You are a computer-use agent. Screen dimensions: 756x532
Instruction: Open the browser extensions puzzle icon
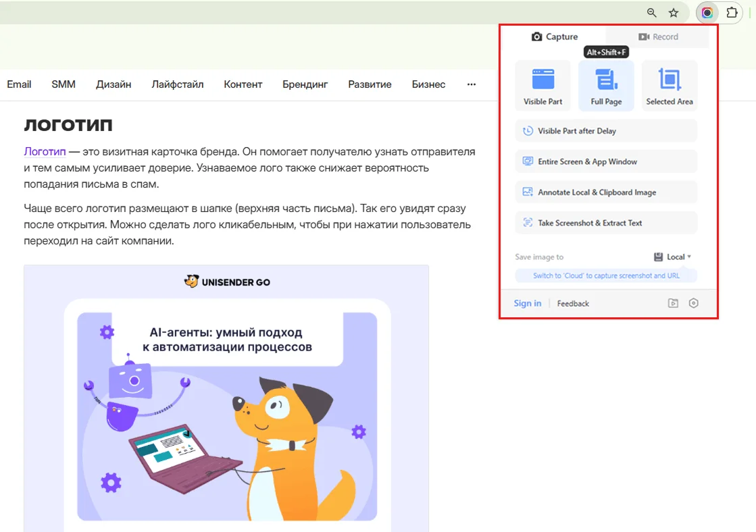coord(732,13)
